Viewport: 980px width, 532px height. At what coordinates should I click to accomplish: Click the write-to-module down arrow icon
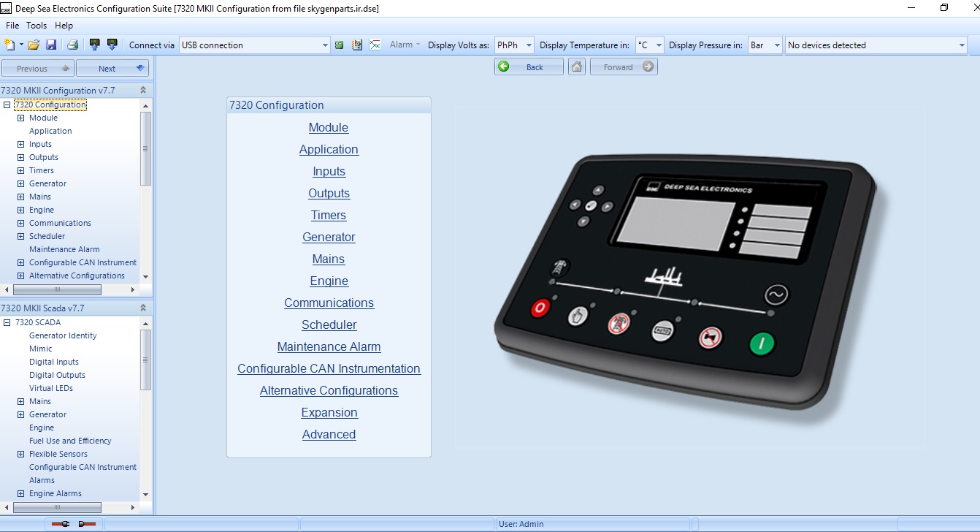tap(112, 45)
